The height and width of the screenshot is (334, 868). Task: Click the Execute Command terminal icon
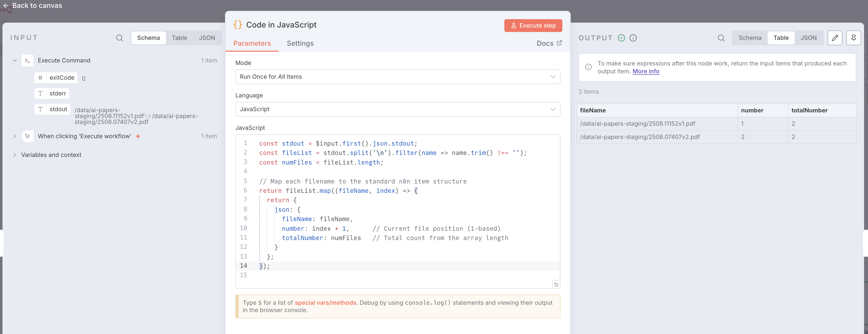27,60
